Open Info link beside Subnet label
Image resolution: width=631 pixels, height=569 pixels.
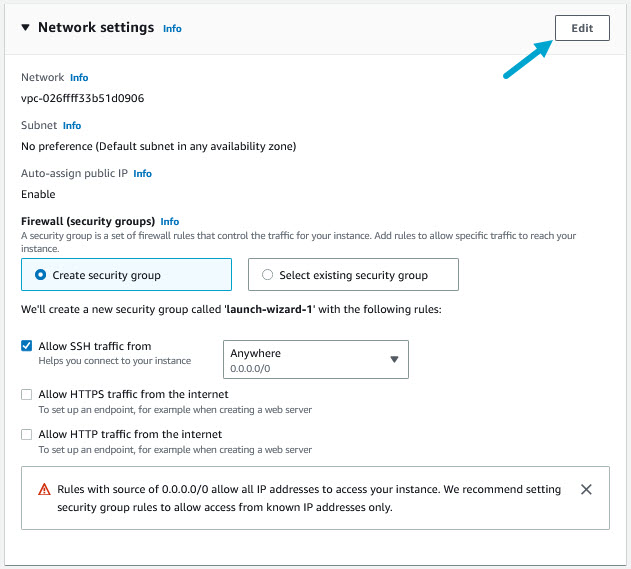72,126
